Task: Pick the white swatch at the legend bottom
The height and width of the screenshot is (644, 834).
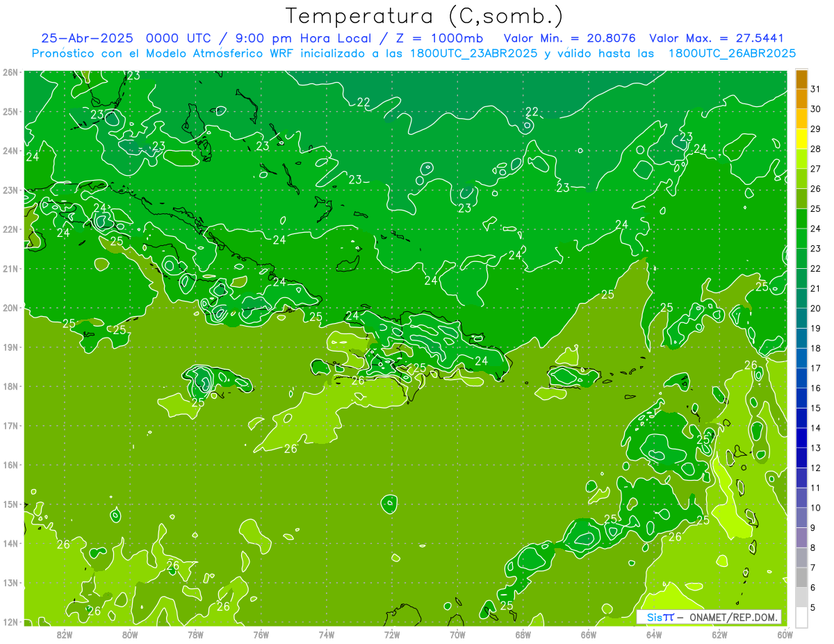Action: (801, 617)
